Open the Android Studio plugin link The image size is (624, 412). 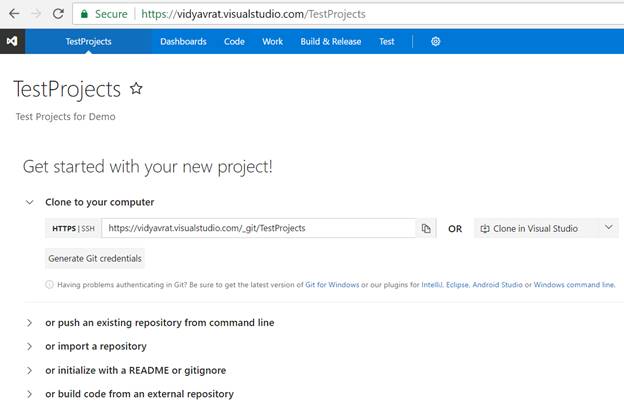(497, 285)
